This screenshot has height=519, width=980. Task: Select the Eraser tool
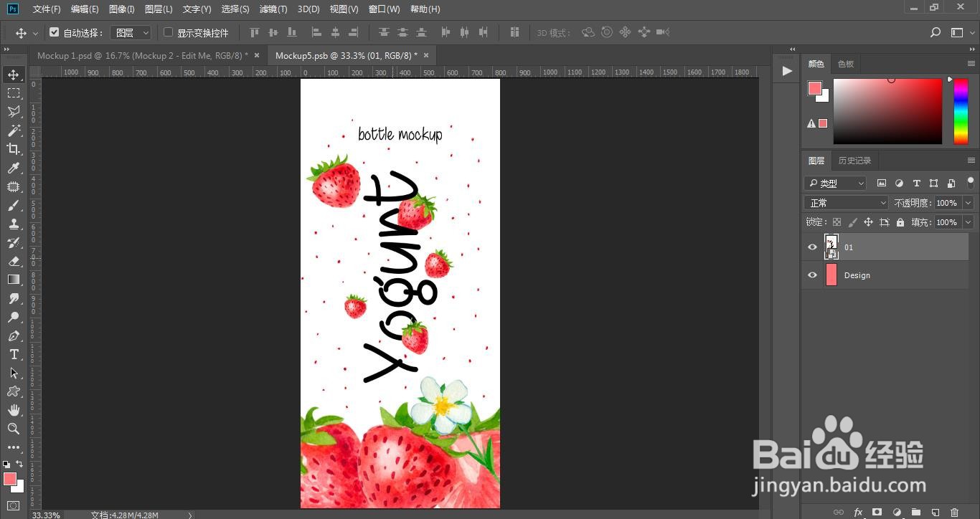14,261
